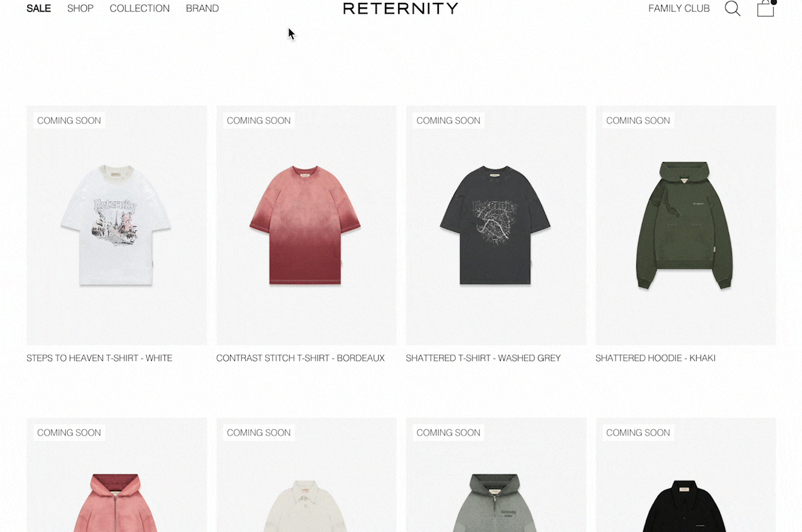Select the black collared sweater thumbnail
Viewport: 802px width, 532px height.
(x=686, y=475)
